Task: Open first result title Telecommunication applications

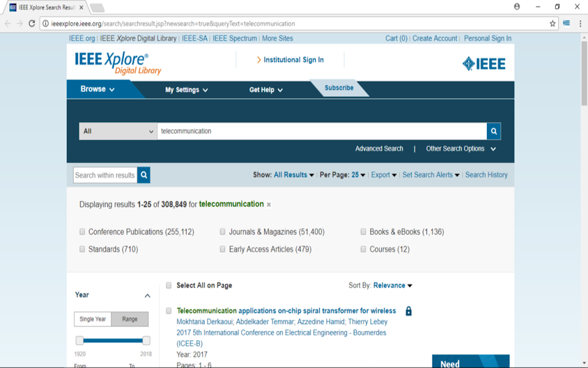Action: pos(286,311)
